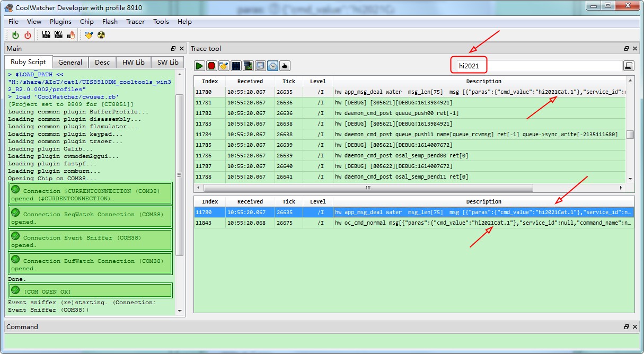Sort upper trace table by Level header
The width and height of the screenshot is (644, 354).
tap(318, 81)
